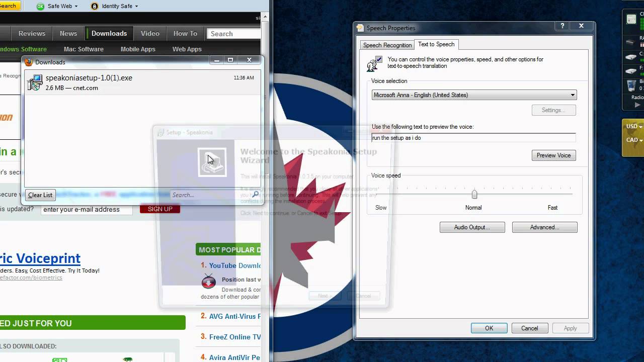Confirm Speech Properties with OK
Viewport: 644px width, 362px height.
tap(489, 328)
